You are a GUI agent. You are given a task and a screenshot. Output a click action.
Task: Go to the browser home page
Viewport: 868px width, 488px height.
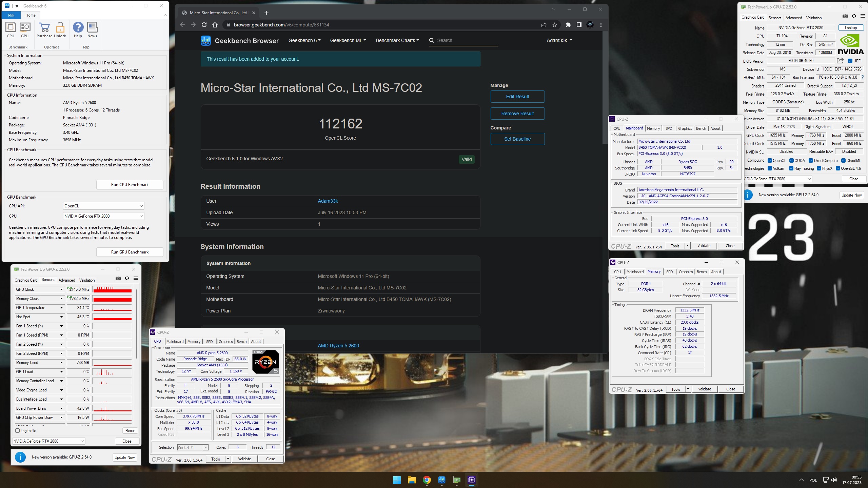click(x=215, y=25)
